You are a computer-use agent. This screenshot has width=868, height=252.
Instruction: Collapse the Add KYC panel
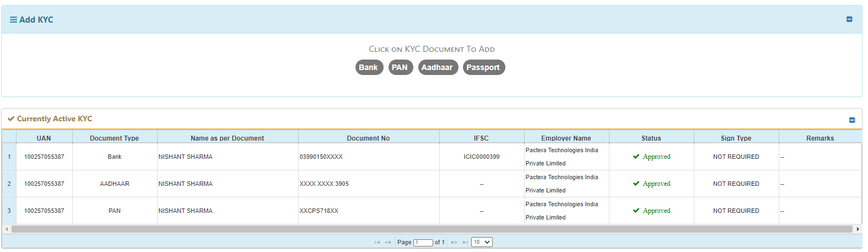point(849,19)
